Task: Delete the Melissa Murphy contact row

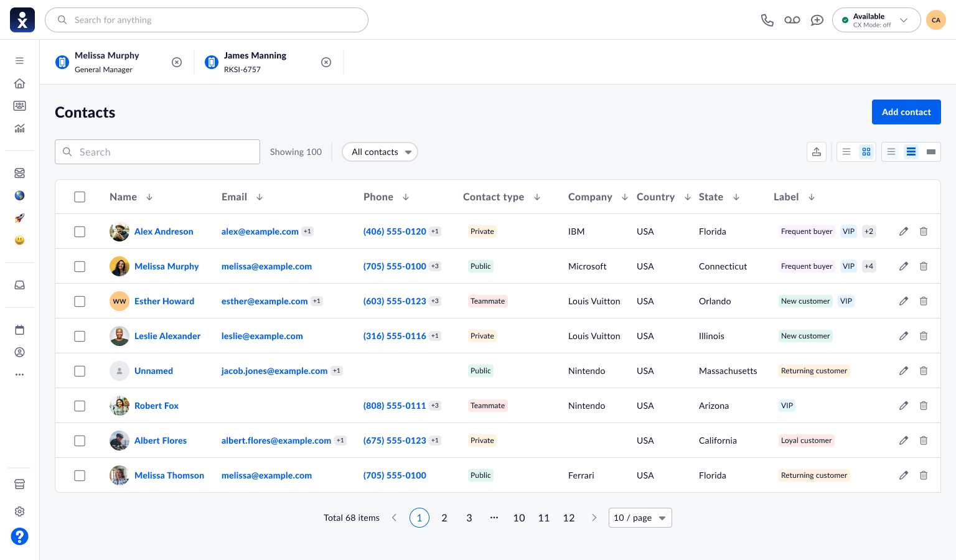Action: click(x=924, y=266)
